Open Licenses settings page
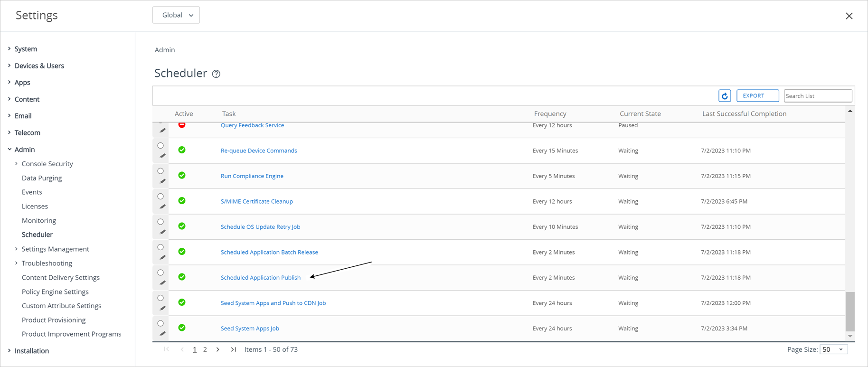This screenshot has width=868, height=367. (x=35, y=207)
